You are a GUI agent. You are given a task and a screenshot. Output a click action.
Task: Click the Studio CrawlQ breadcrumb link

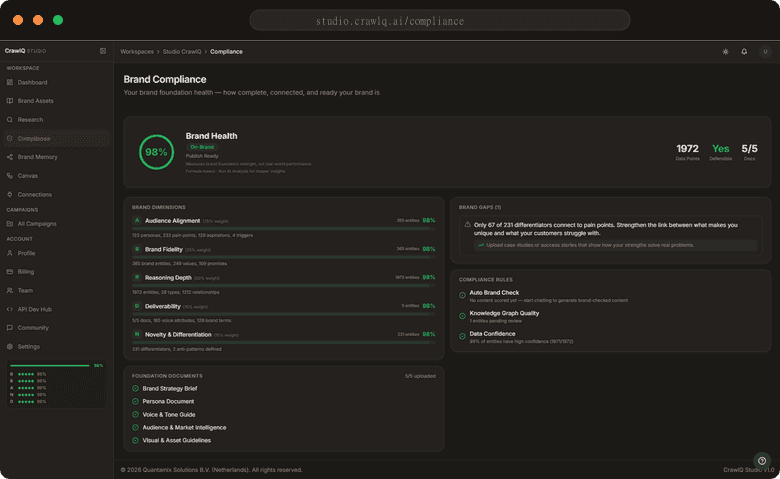point(182,52)
